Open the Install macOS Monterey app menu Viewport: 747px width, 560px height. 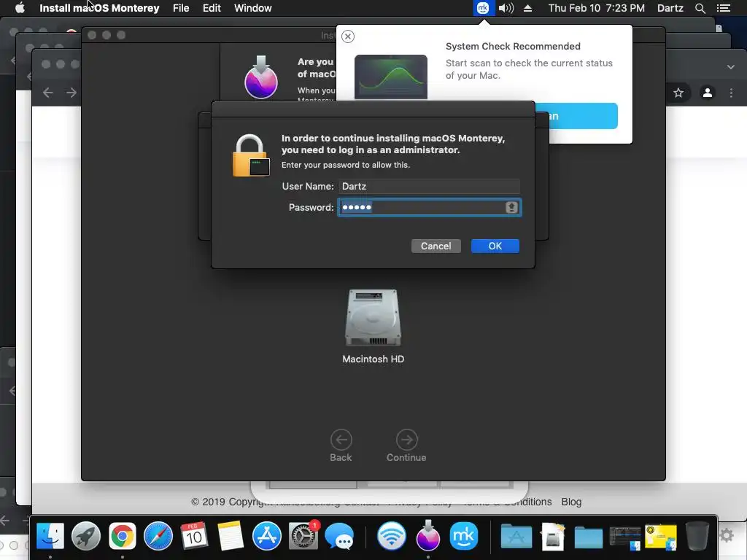click(99, 8)
